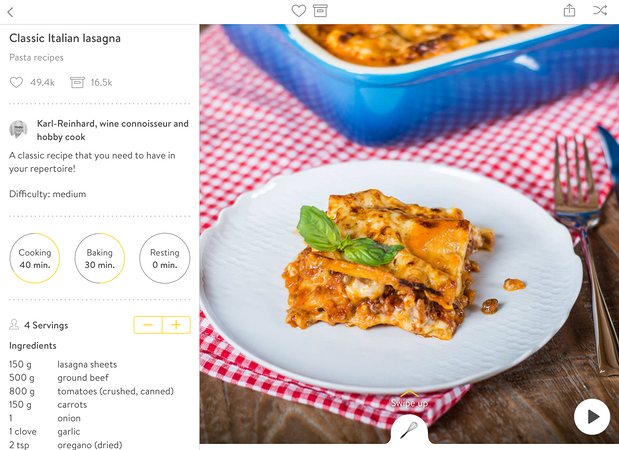Tap the Swipe up hint
Image resolution: width=619 pixels, height=450 pixels.
point(409,403)
